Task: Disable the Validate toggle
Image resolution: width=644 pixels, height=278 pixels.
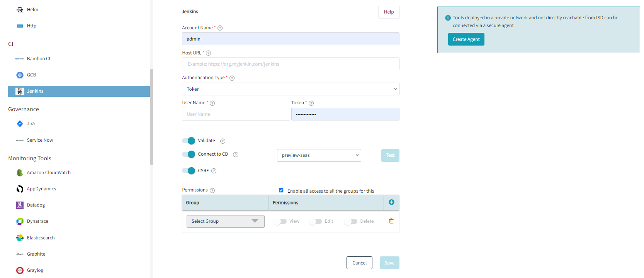Action: coord(189,141)
